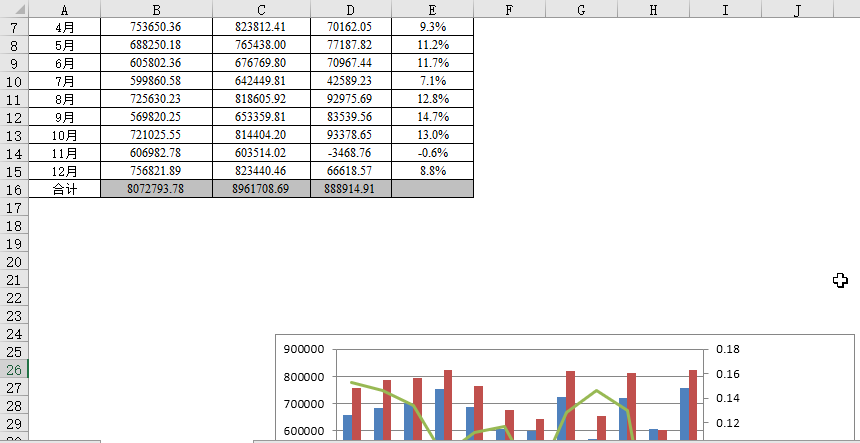
Task: Click the 合计 cell
Action: coord(65,189)
